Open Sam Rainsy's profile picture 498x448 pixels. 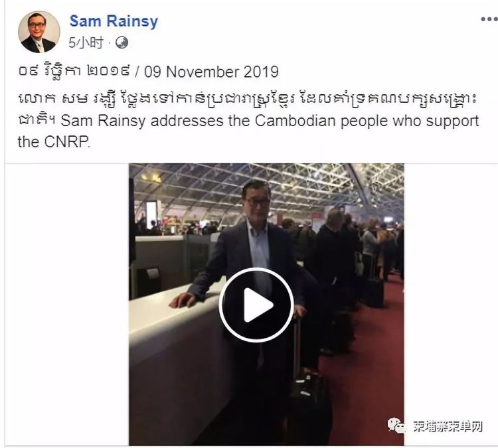[39, 32]
